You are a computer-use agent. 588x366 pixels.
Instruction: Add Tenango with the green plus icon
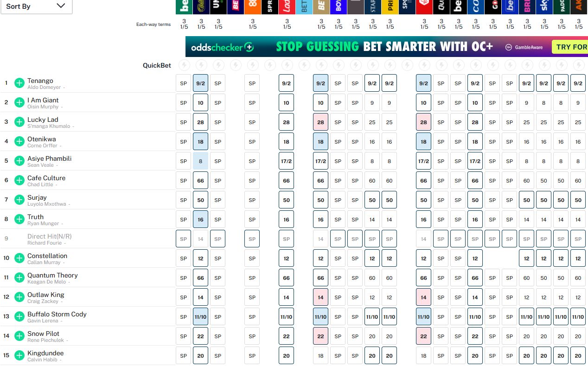[x=19, y=83]
